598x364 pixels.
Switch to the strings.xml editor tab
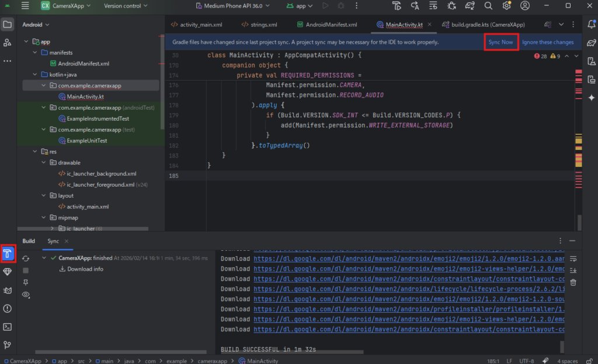tap(259, 25)
